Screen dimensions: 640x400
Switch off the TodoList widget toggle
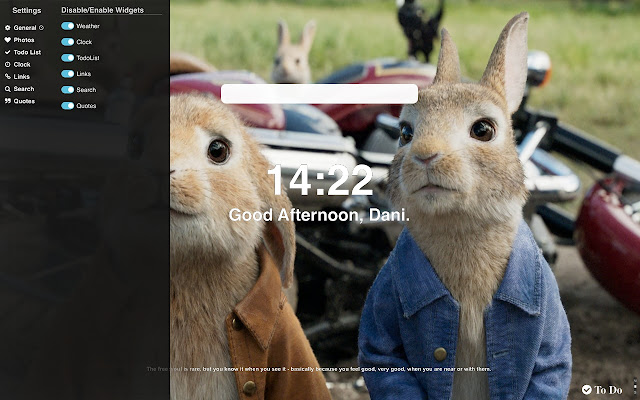coord(68,58)
